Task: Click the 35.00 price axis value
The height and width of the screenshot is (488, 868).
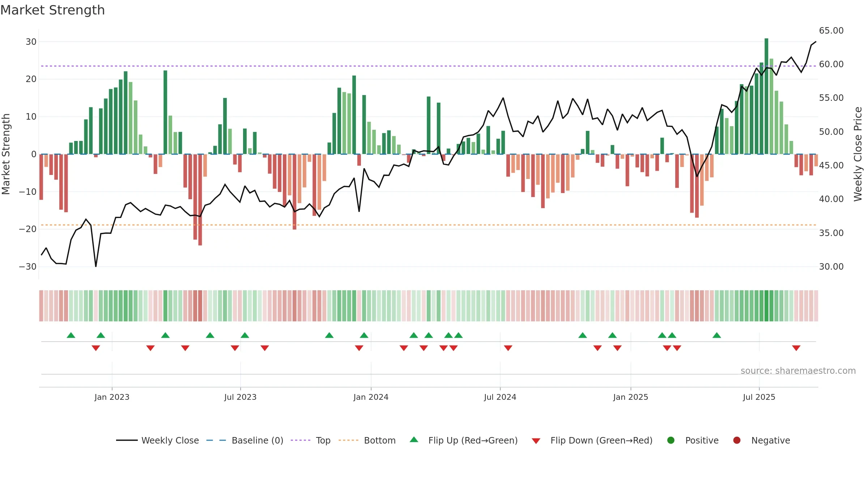Action: coord(831,233)
